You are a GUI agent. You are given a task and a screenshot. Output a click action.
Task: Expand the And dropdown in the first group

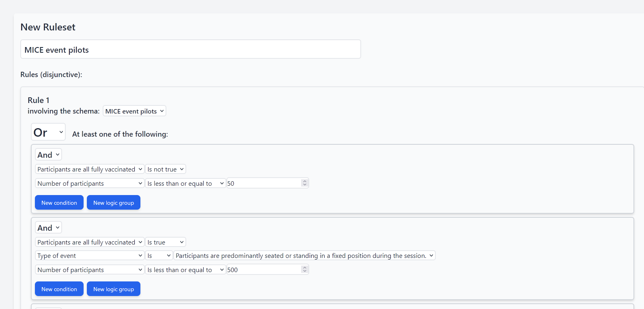click(48, 155)
